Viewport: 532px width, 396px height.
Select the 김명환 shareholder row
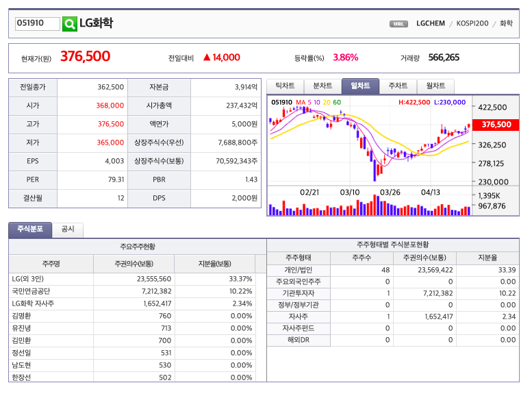(132, 317)
